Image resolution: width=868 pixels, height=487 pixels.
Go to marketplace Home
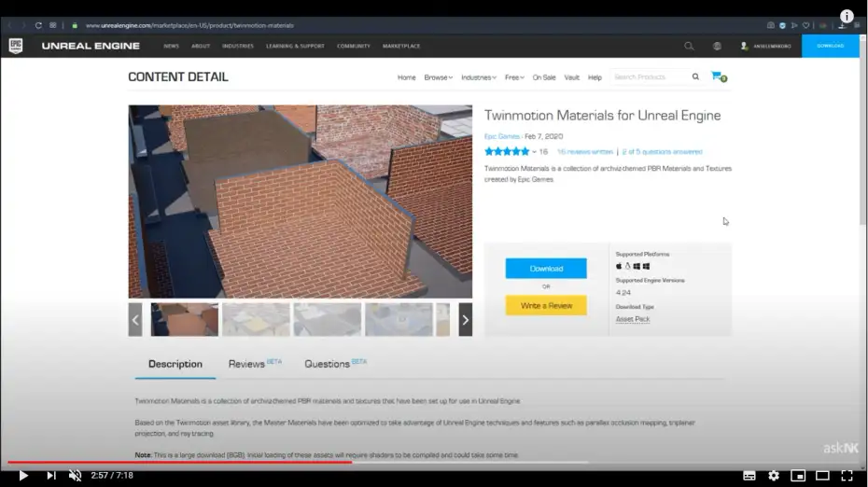pos(406,77)
